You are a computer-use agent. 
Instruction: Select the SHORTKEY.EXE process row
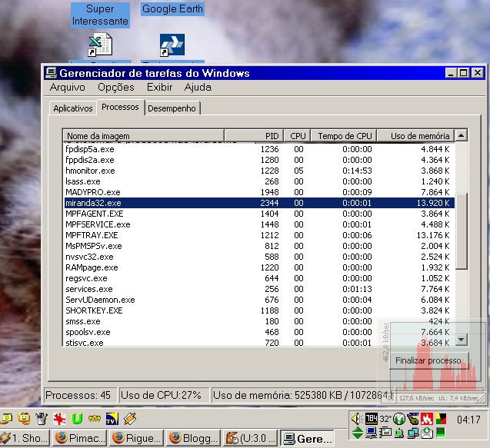(259, 310)
